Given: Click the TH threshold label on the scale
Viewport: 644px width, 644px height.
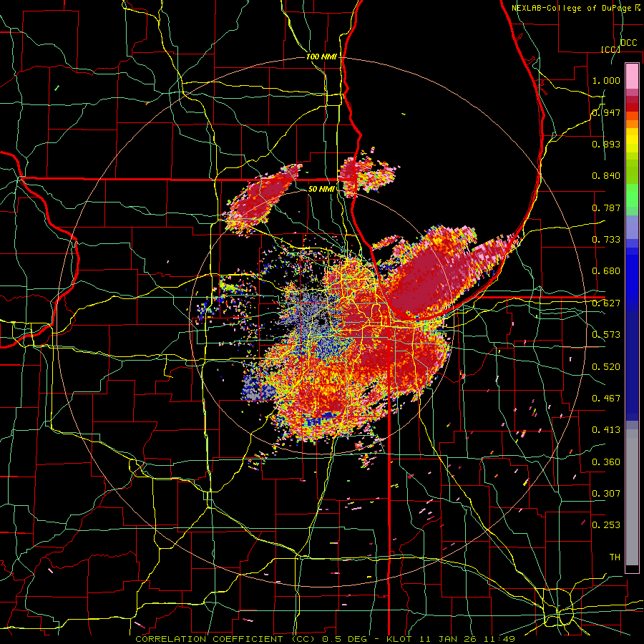Looking at the screenshot, I should pyautogui.click(x=615, y=557).
